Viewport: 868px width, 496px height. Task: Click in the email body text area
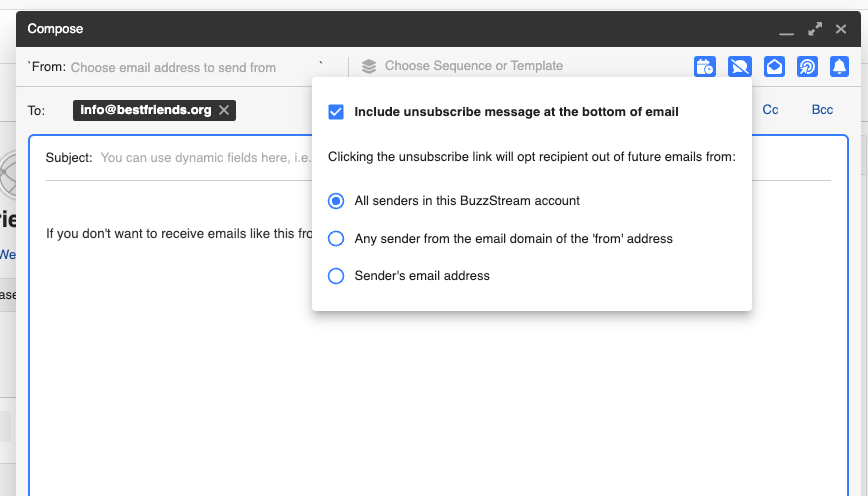coord(400,380)
